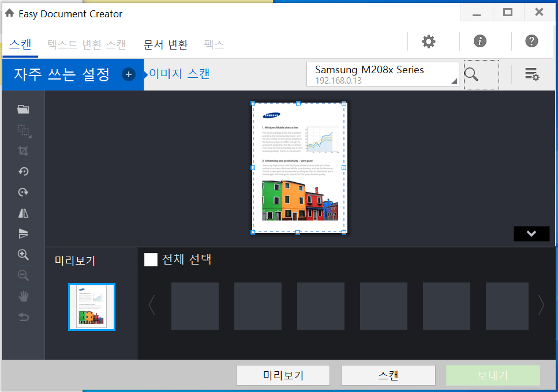Screen dimensions: 558x392
Task: Click the first empty thumbnail slot
Action: click(195, 306)
